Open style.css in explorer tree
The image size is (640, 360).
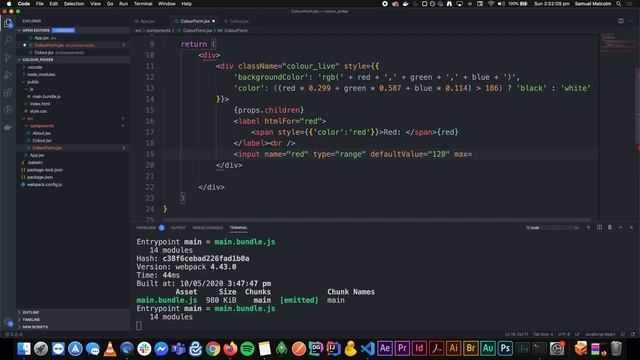tap(38, 111)
